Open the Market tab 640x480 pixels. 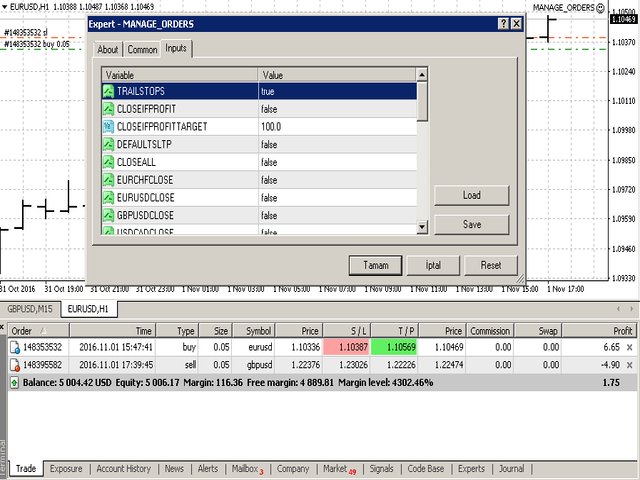[x=339, y=469]
